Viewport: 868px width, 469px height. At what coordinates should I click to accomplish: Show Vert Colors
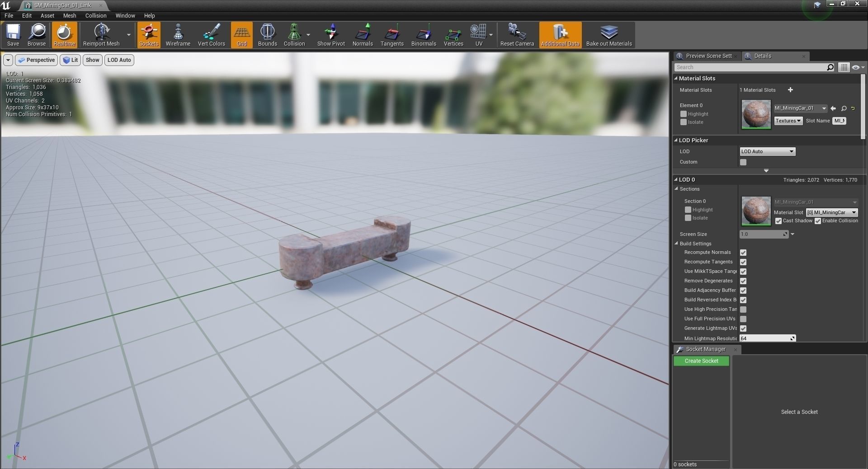[211, 35]
